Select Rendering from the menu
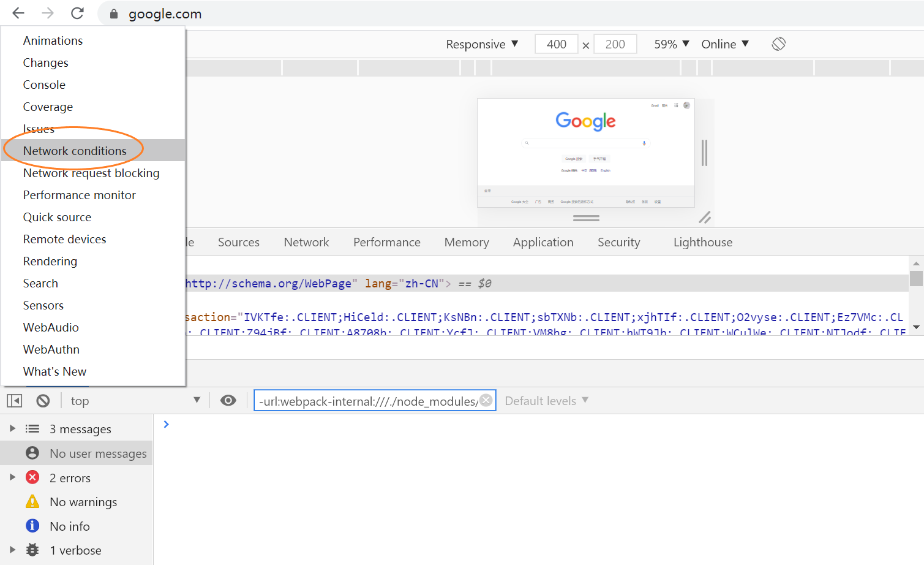Image resolution: width=924 pixels, height=565 pixels. point(93,261)
